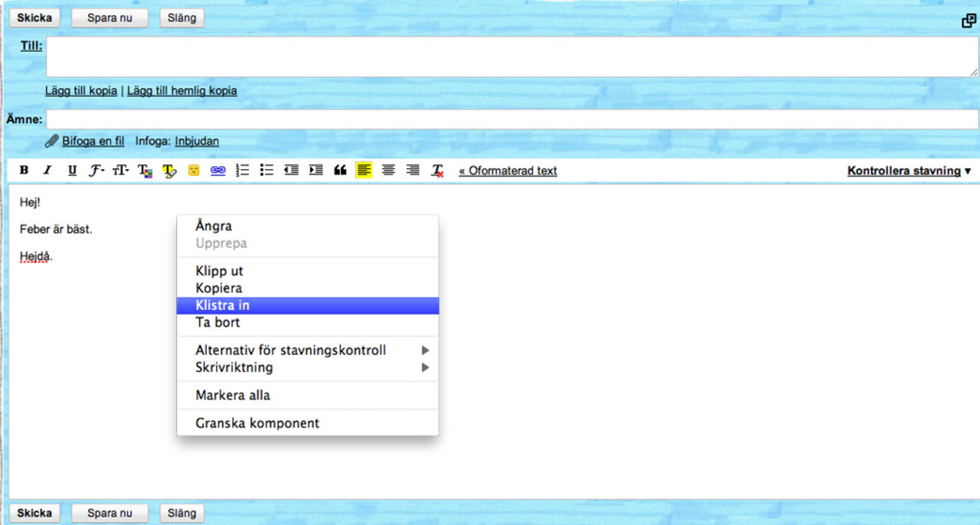Insert a blockquote with the quote icon
The image size is (980, 525).
[340, 170]
